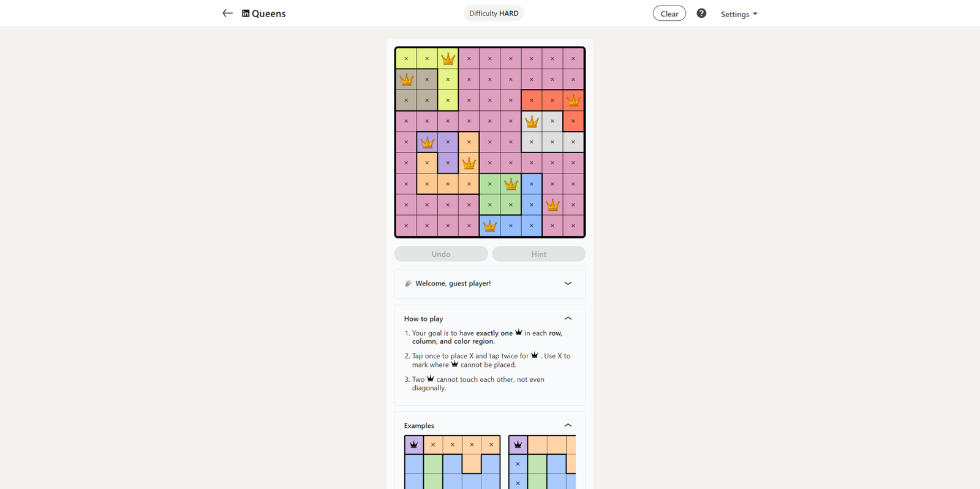Click the Hint button
Screen dimensions: 980x489
539,254
